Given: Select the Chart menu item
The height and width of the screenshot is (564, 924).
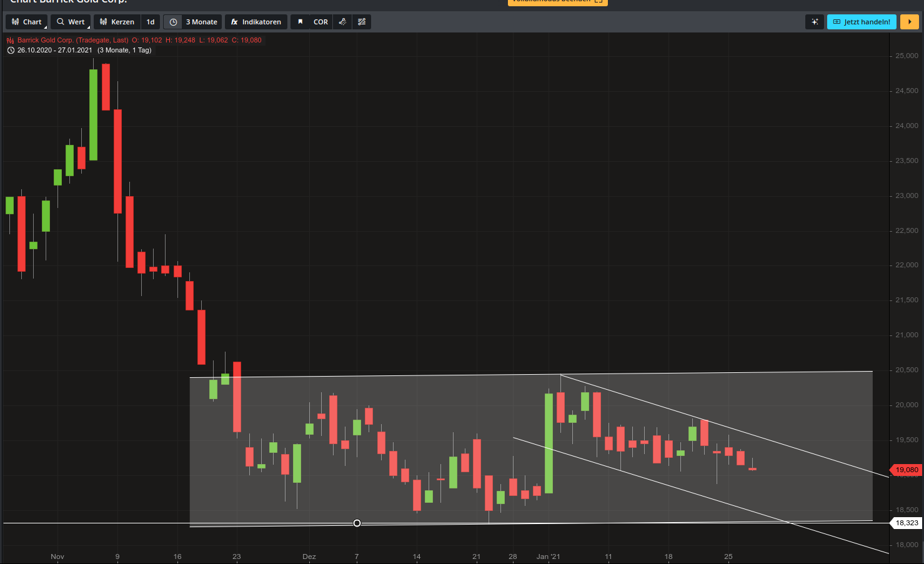Looking at the screenshot, I should click(x=26, y=21).
